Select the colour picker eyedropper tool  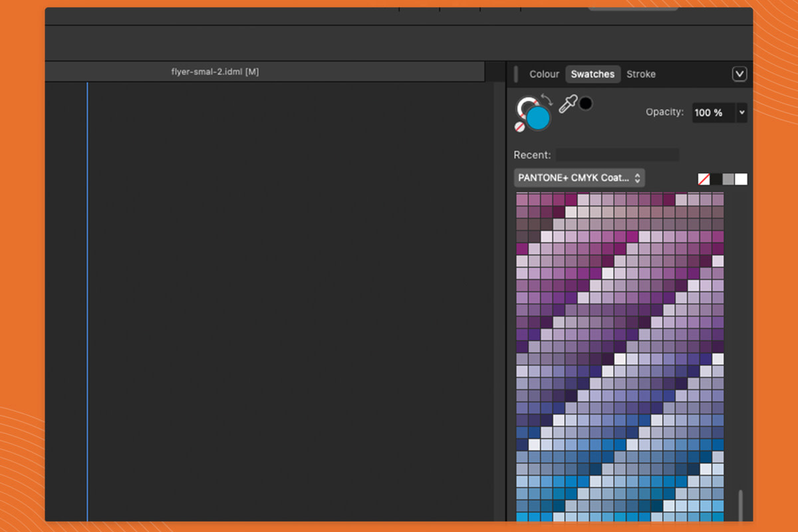pyautogui.click(x=569, y=104)
